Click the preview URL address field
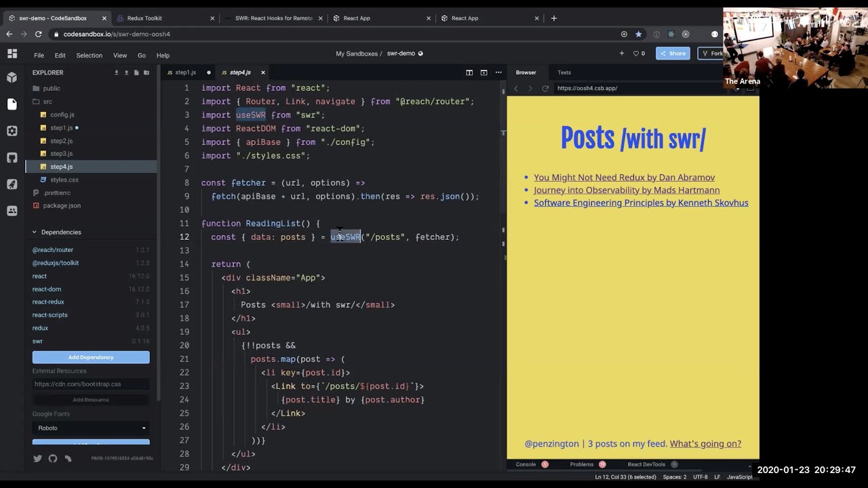Viewport: 868px width, 488px height. pos(637,88)
